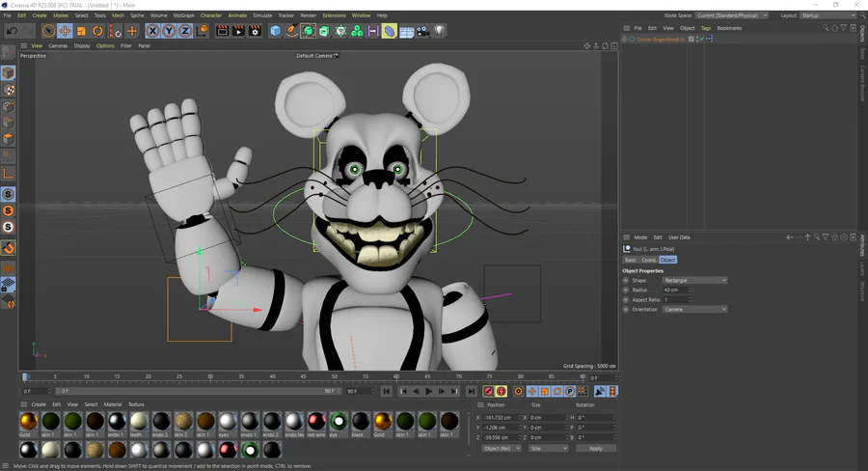Open the Deformer (purple bend) icon

point(390,31)
